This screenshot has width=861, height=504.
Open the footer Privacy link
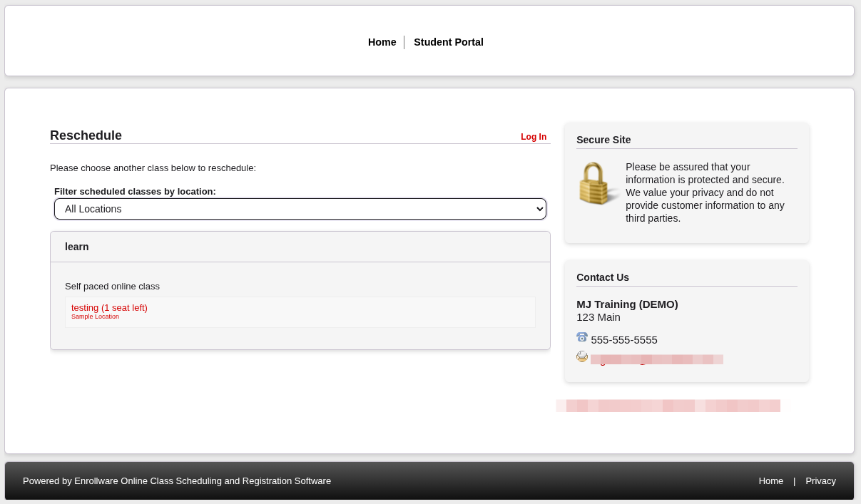[x=820, y=481]
